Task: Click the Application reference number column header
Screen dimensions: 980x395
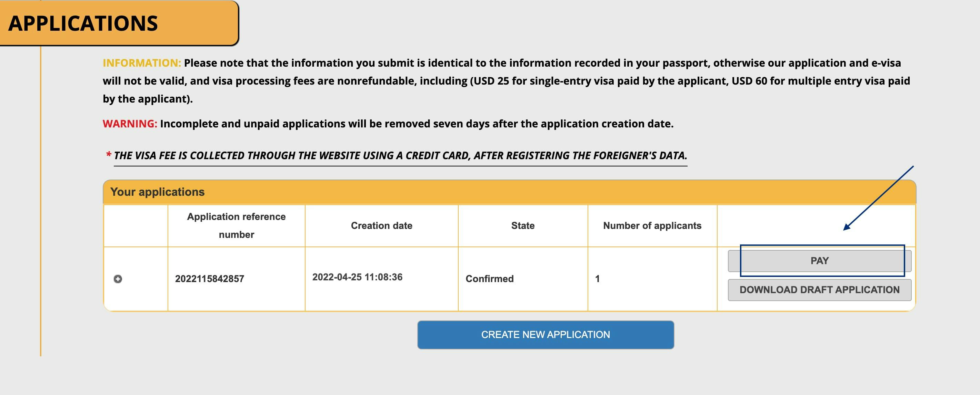Action: [x=236, y=225]
